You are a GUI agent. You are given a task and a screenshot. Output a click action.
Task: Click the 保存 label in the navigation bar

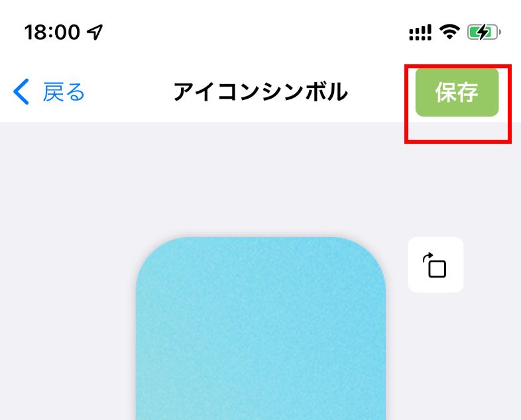(x=457, y=92)
